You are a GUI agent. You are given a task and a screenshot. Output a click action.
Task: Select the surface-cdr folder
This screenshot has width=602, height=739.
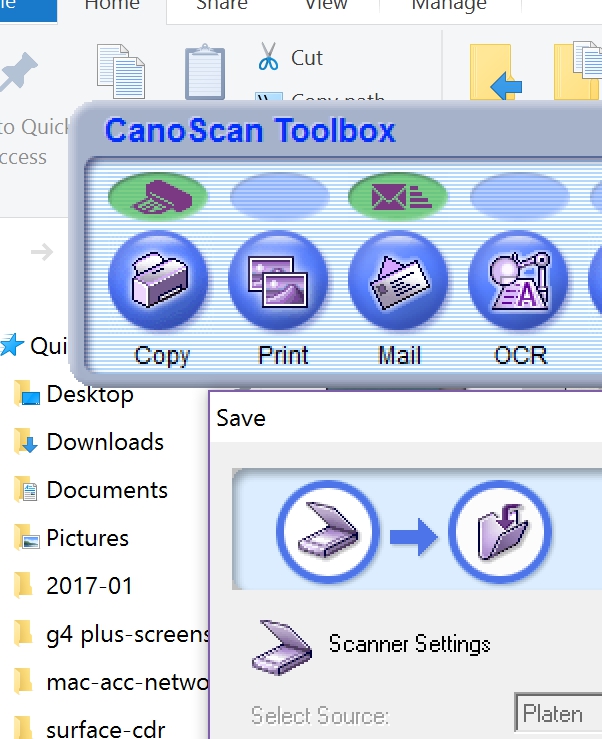click(90, 729)
